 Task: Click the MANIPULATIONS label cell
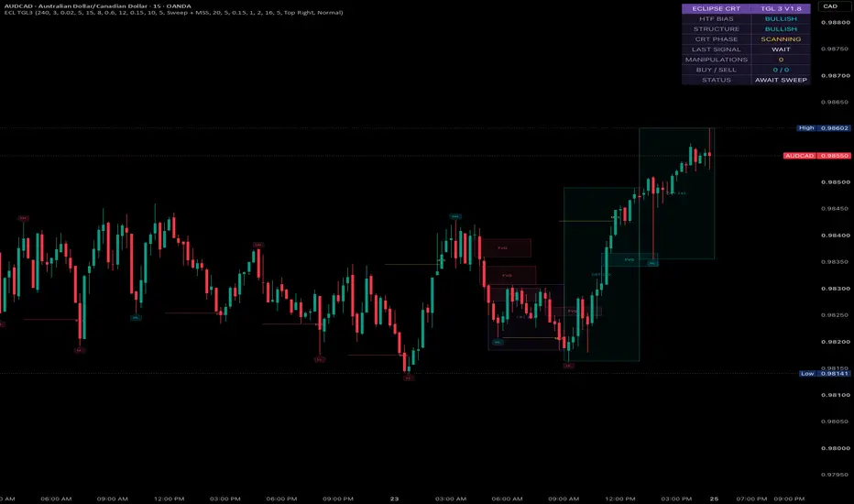tap(716, 60)
